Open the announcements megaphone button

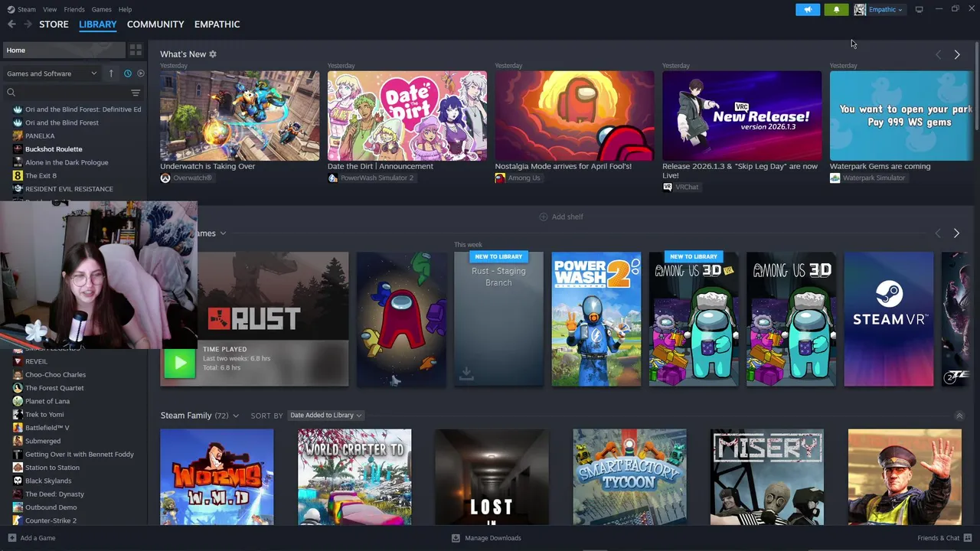point(808,9)
